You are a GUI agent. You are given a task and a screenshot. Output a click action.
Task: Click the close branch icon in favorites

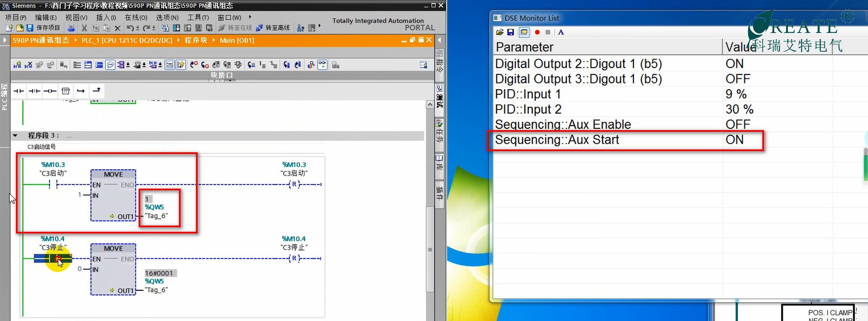click(96, 90)
